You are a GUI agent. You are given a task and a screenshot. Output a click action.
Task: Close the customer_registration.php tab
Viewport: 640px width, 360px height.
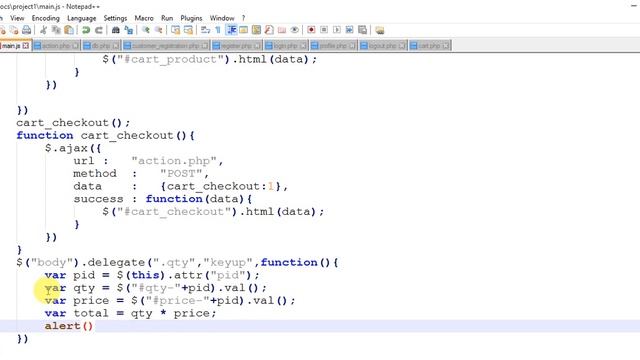point(205,46)
